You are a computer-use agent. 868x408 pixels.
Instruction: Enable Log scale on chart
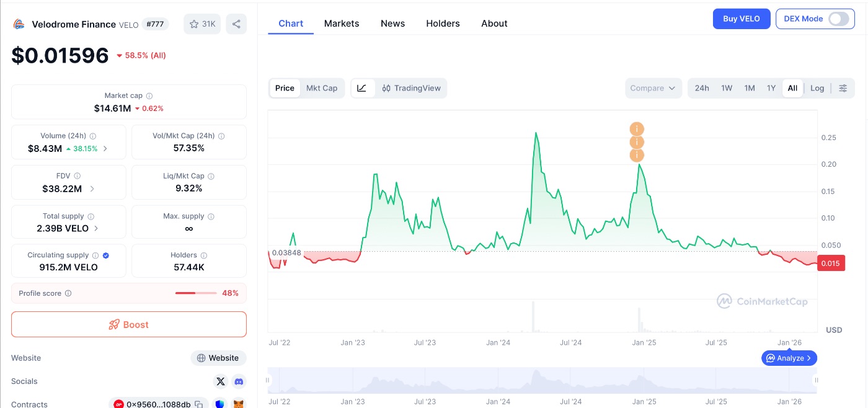pyautogui.click(x=817, y=88)
